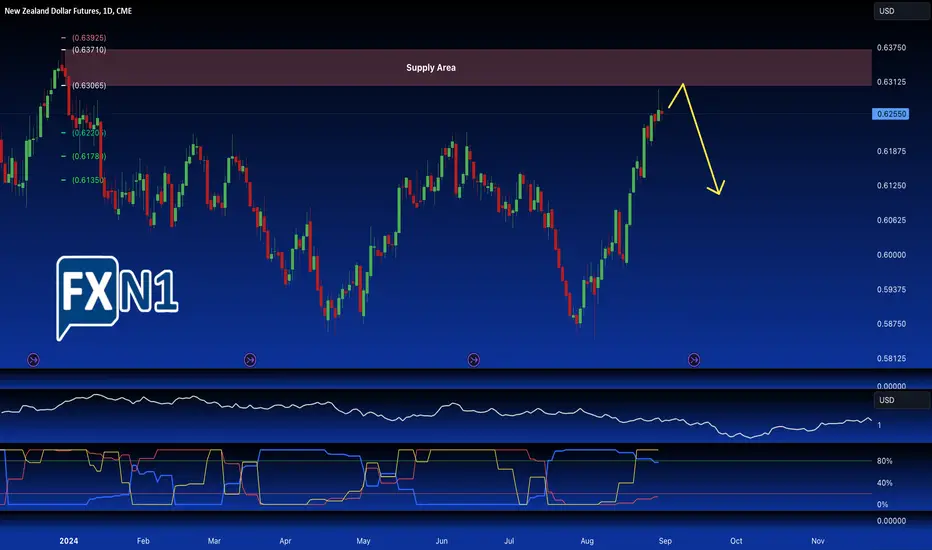
Task: Click Sep on the time axis
Action: pos(665,541)
